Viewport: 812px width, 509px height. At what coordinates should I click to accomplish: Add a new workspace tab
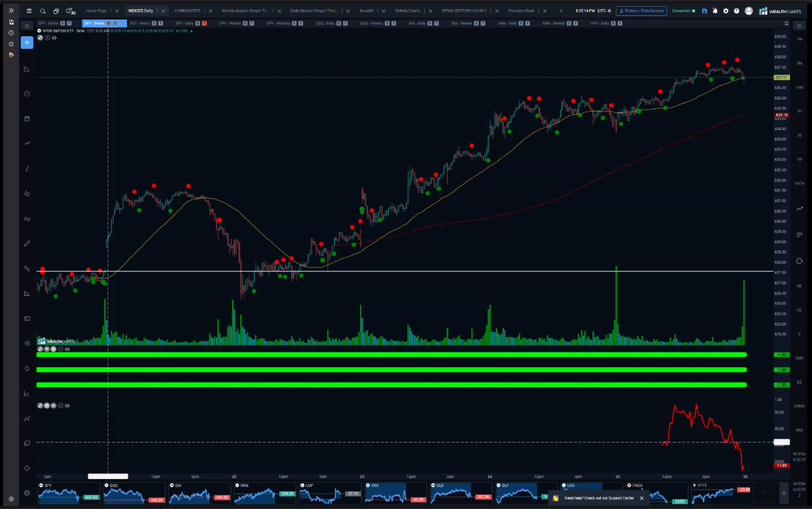coord(561,11)
